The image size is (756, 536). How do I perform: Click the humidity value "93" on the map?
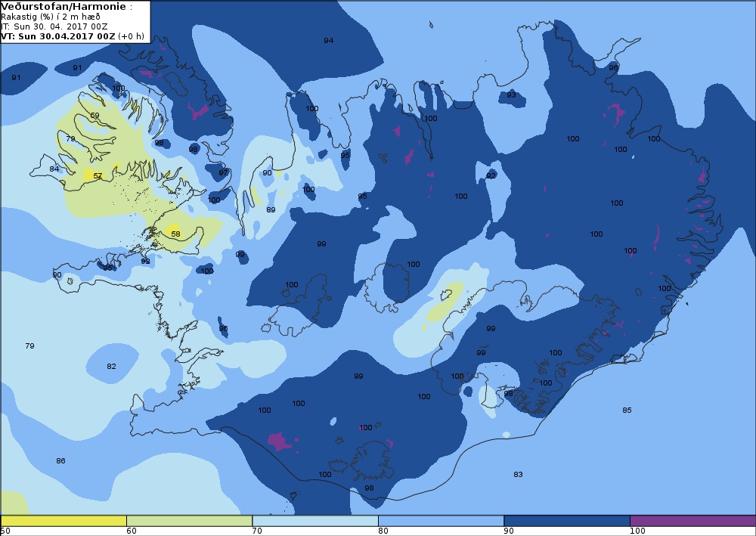pyautogui.click(x=511, y=95)
